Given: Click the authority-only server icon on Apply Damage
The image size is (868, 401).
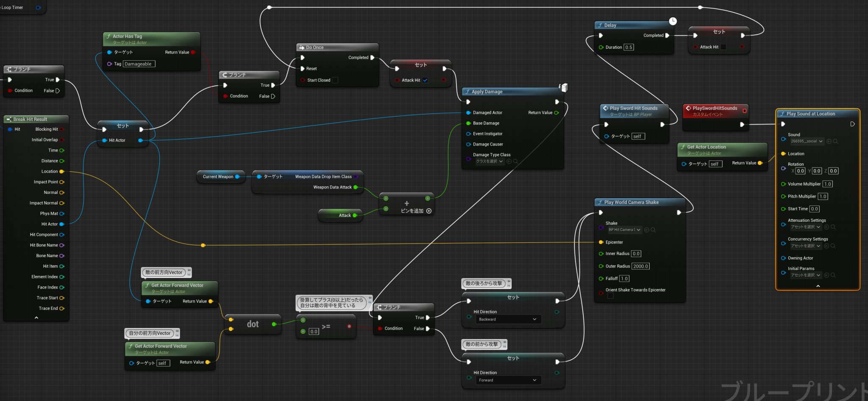Looking at the screenshot, I should (x=563, y=87).
